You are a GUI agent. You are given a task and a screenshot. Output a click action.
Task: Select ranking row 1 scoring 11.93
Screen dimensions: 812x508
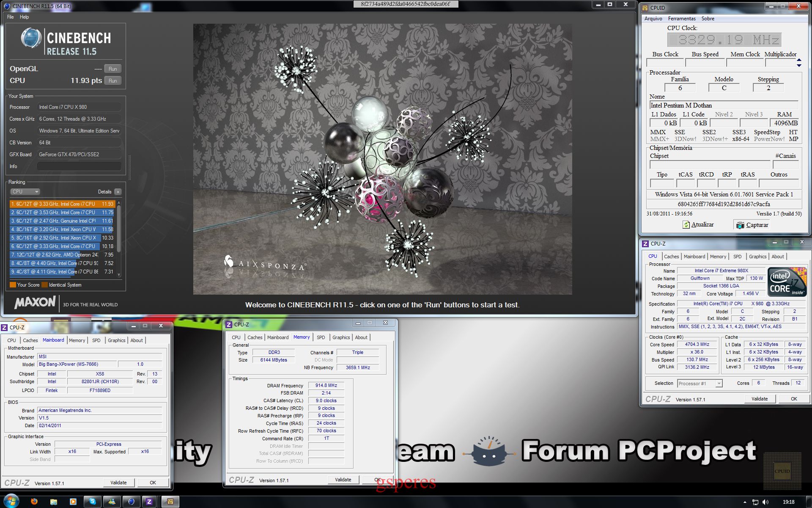62,204
